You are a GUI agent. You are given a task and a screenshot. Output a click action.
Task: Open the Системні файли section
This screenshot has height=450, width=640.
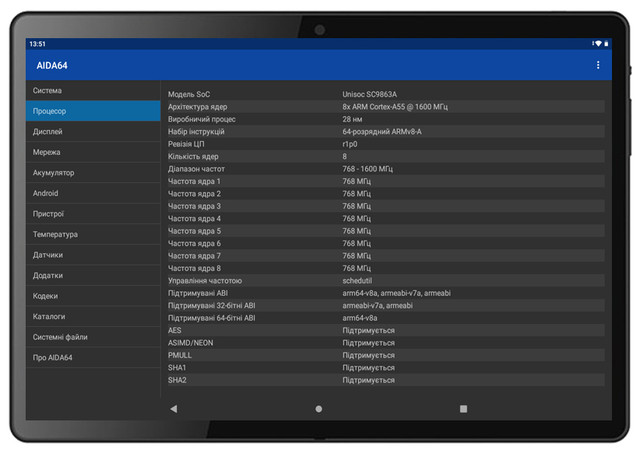[x=93, y=337]
